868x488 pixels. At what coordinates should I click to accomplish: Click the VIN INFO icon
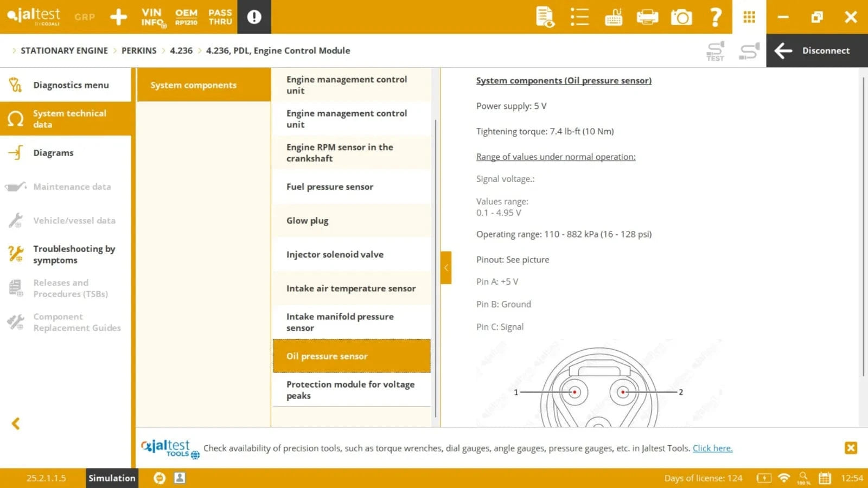(x=152, y=17)
